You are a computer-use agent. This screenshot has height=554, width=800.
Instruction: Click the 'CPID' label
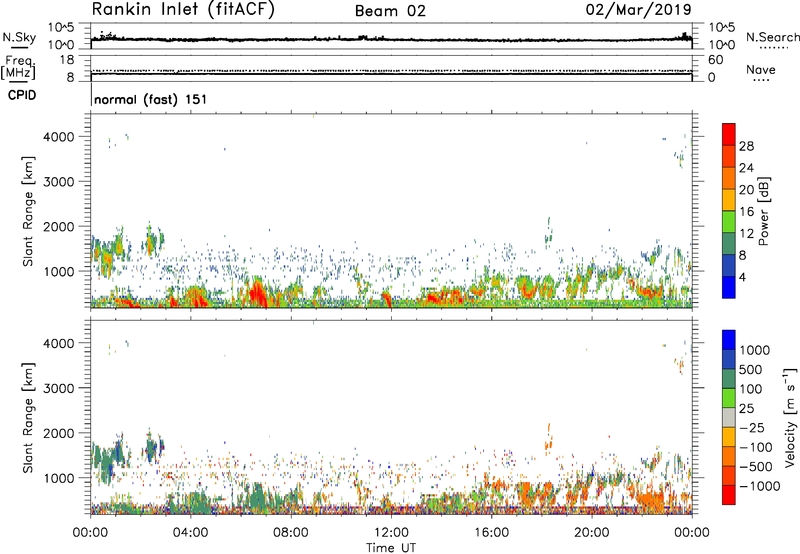click(x=22, y=95)
